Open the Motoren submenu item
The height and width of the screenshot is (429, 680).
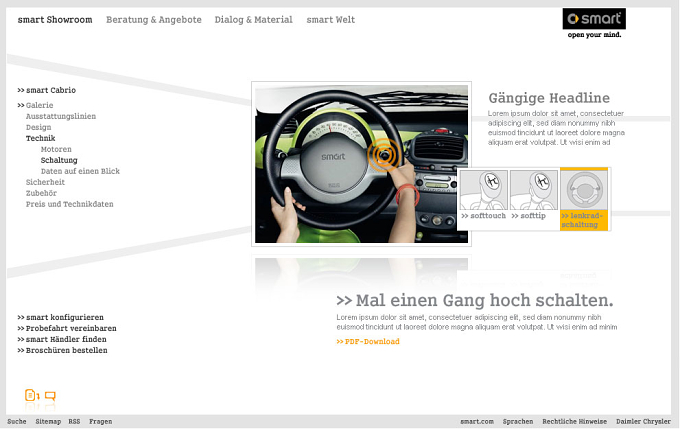tap(56, 149)
